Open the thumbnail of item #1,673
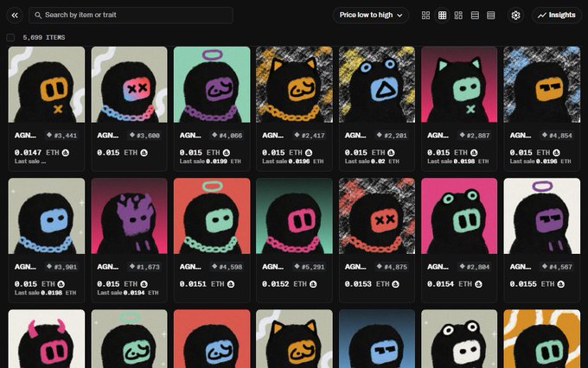The width and height of the screenshot is (588, 368). pyautogui.click(x=129, y=216)
